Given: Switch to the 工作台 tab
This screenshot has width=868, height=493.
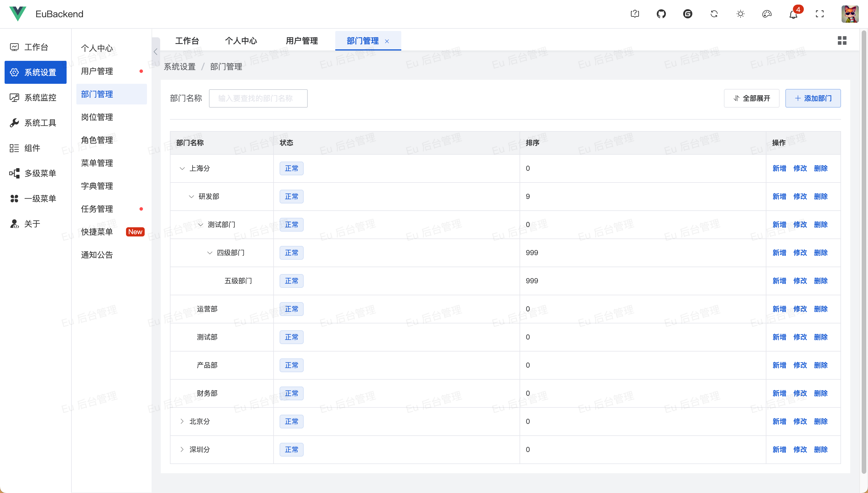Looking at the screenshot, I should click(187, 41).
